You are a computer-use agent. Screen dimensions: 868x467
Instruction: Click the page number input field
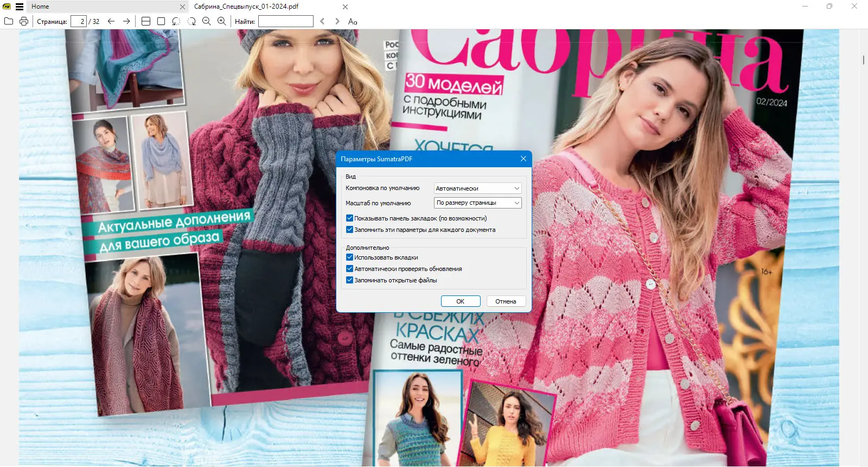[x=79, y=21]
